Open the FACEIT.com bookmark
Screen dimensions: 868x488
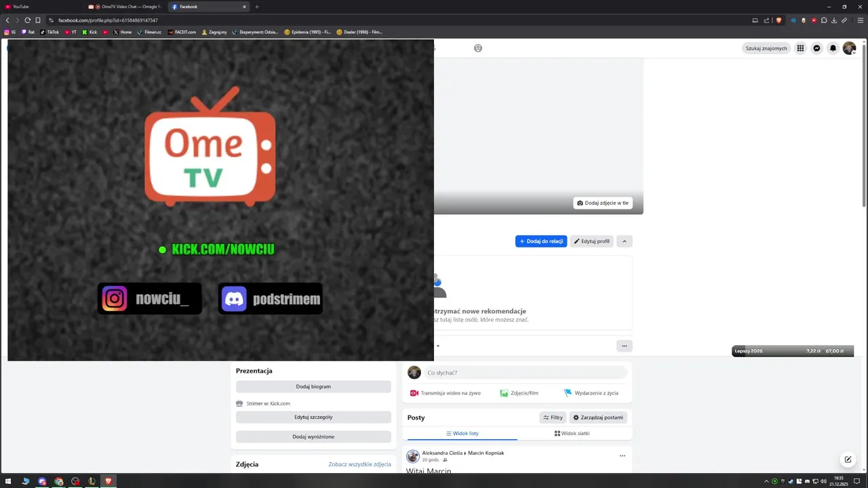click(181, 32)
